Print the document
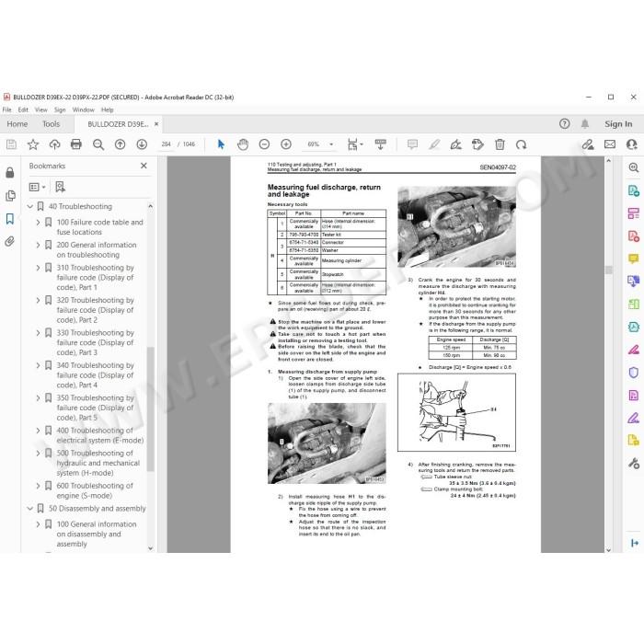The image size is (644, 644). pos(76,144)
